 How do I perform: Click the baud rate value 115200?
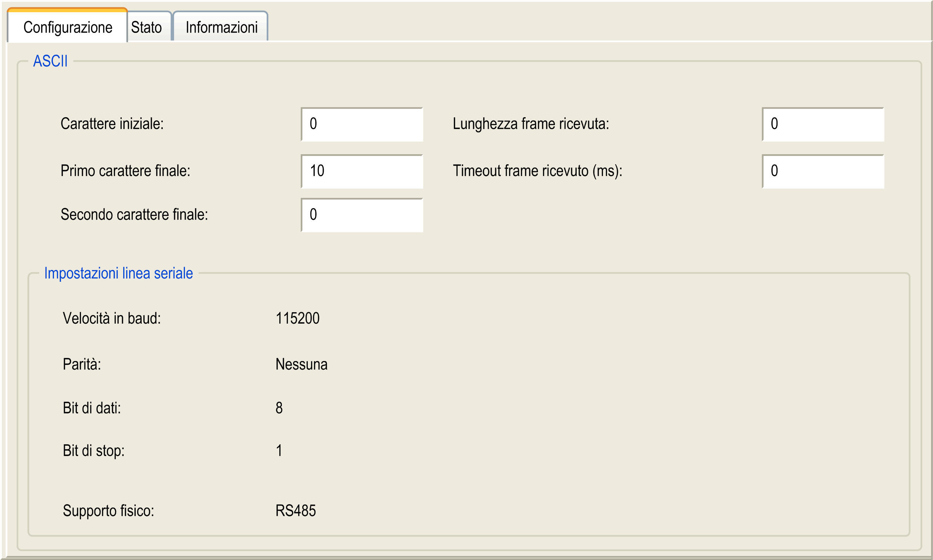[x=297, y=318]
